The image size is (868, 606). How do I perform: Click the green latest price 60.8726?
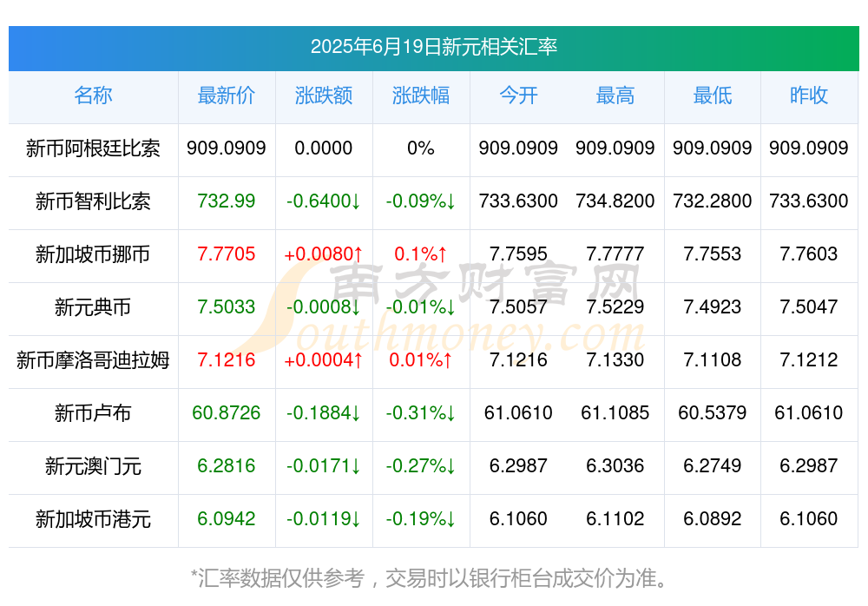(x=226, y=412)
